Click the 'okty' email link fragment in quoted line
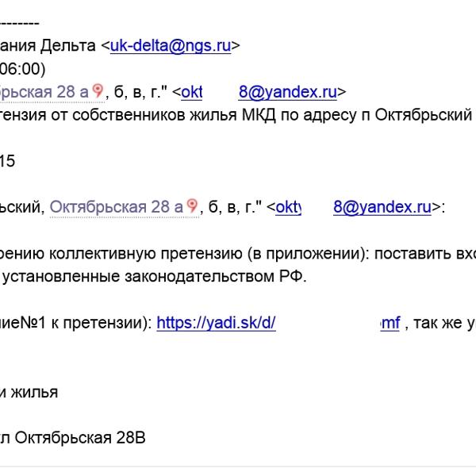Image resolution: width=476 pixels, height=476 pixels. point(288,207)
